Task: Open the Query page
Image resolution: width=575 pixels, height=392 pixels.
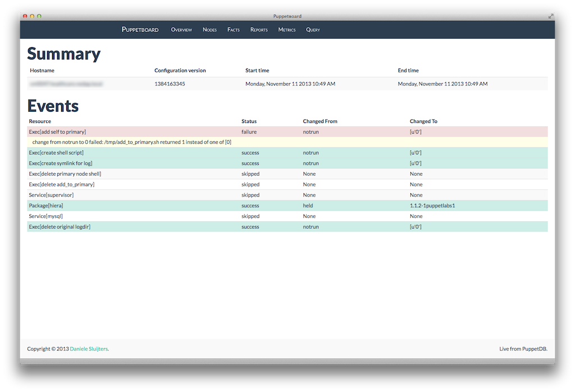Action: (x=313, y=30)
